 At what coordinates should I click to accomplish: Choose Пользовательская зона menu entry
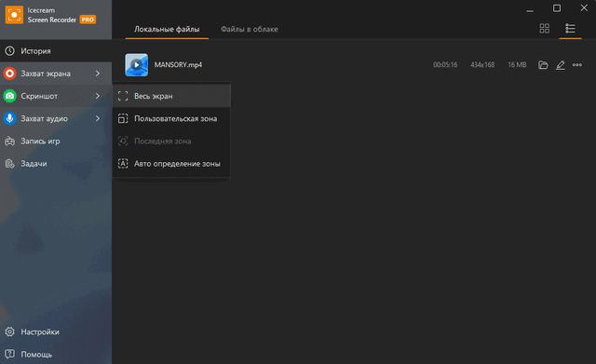point(171,118)
